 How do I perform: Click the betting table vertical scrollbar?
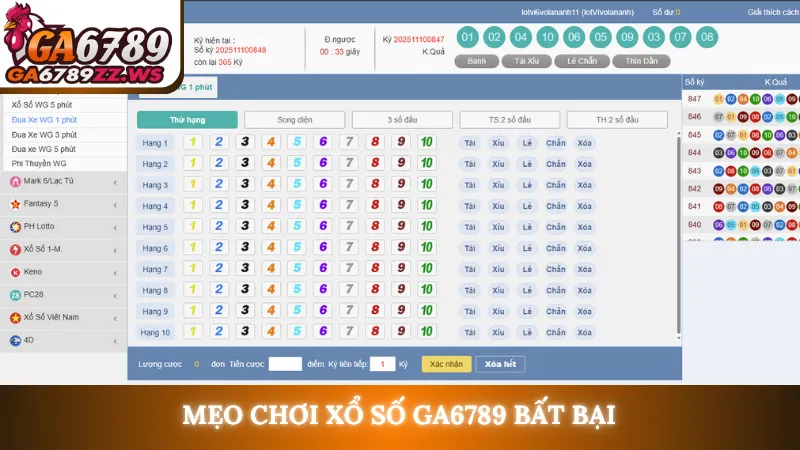679,235
